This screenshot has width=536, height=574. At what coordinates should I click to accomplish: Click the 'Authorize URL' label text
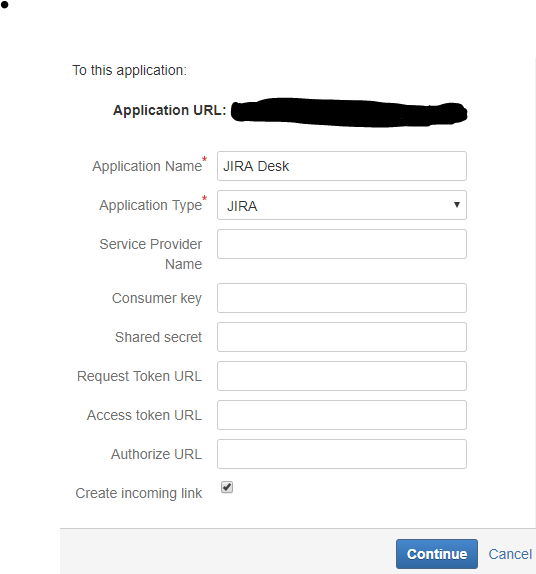pos(156,454)
